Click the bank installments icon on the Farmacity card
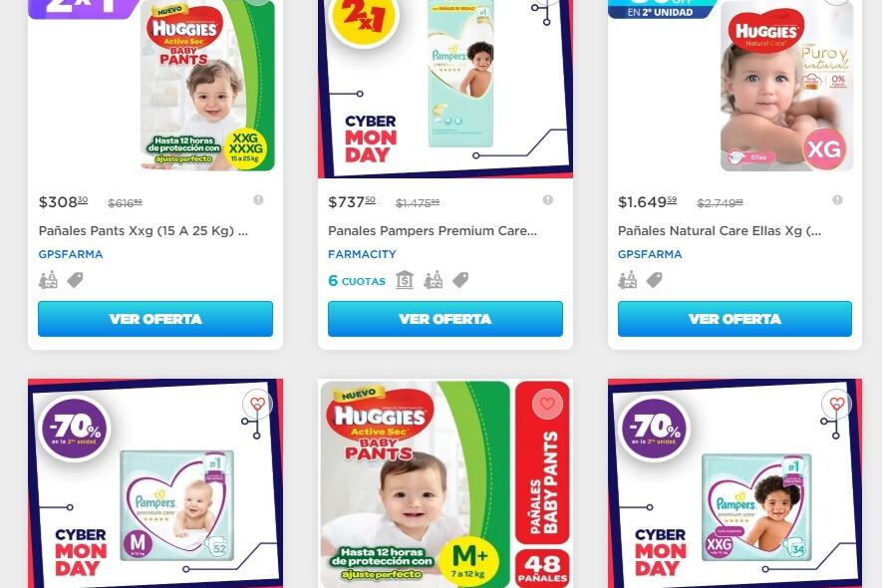The height and width of the screenshot is (588, 882). [x=405, y=280]
